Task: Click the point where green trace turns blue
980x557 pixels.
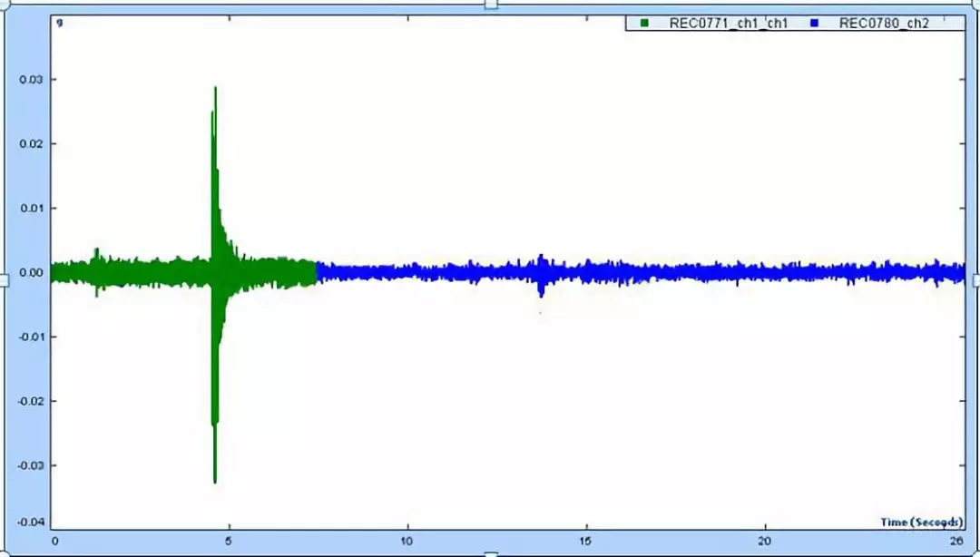Action: point(316,271)
